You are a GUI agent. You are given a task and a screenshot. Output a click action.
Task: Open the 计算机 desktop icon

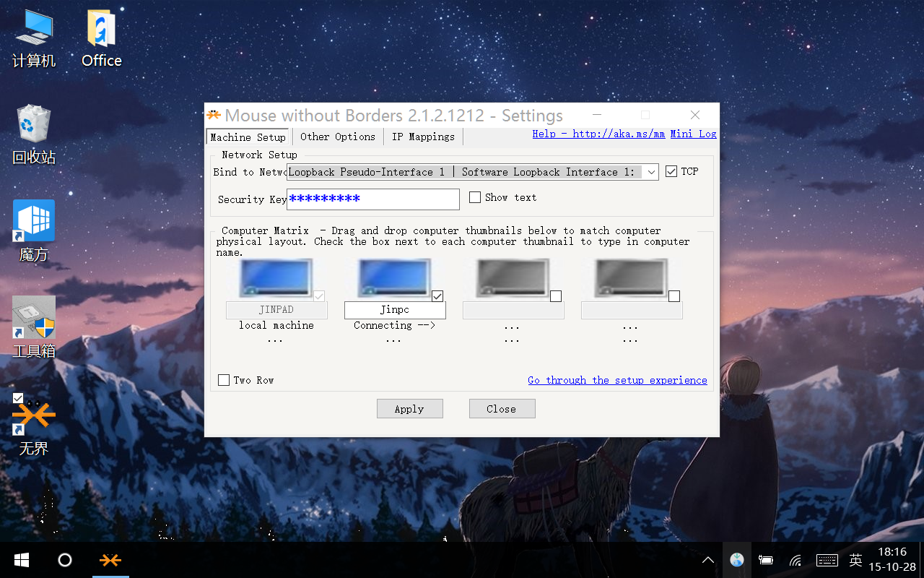(34, 39)
